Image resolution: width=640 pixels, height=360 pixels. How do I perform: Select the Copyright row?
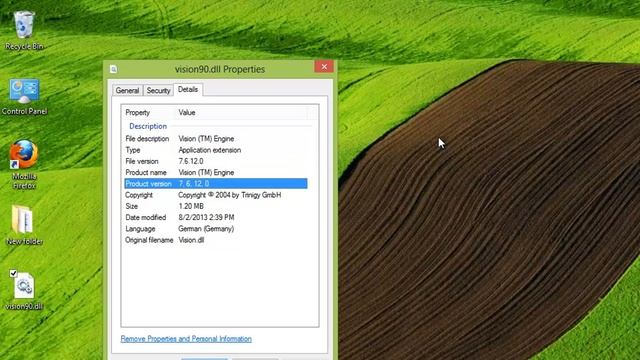(216, 195)
